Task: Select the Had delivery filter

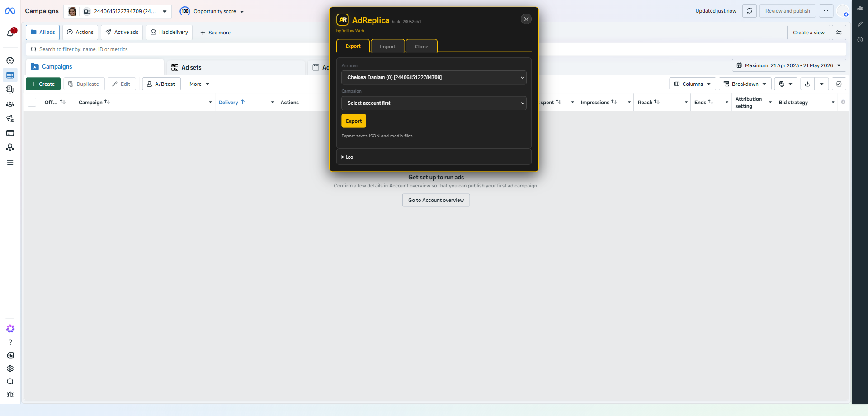Action: point(169,33)
